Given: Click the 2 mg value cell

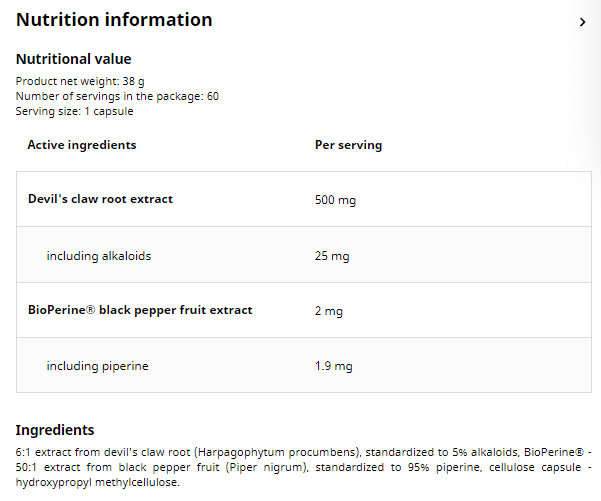Looking at the screenshot, I should tap(328, 311).
